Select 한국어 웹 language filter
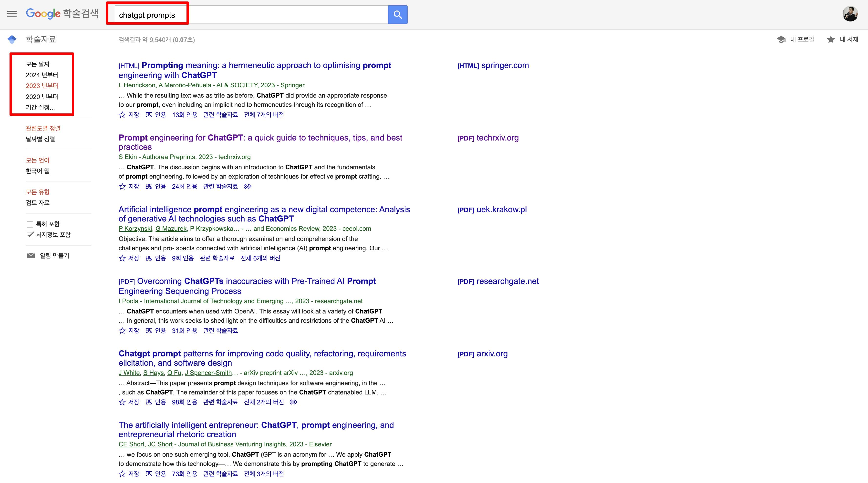Image resolution: width=868 pixels, height=483 pixels. (x=38, y=171)
